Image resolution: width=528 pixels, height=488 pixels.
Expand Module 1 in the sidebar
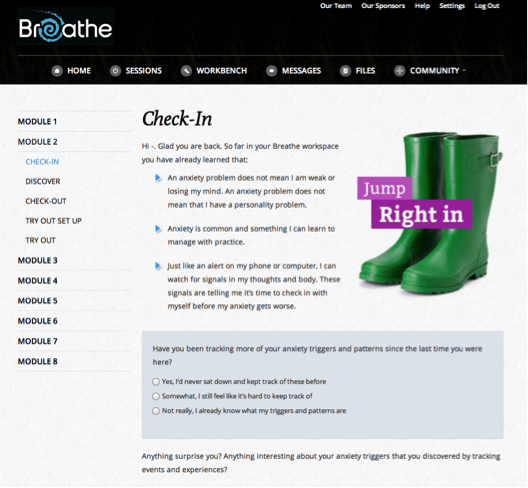point(37,122)
